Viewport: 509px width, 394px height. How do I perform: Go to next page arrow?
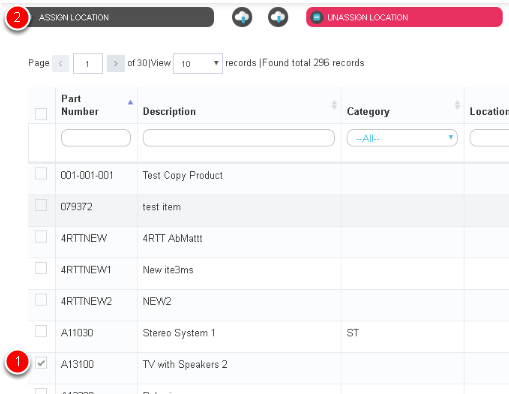(x=116, y=63)
